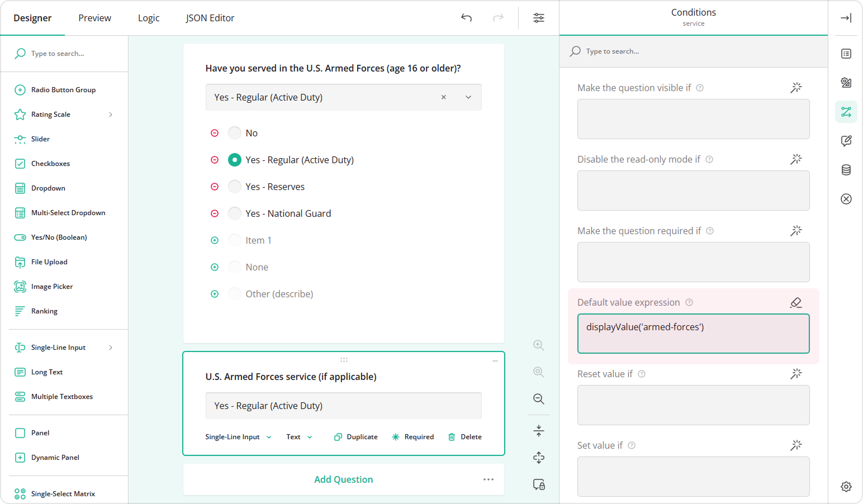Click the Add Question button
Screen dimensions: 863x504
(343, 479)
